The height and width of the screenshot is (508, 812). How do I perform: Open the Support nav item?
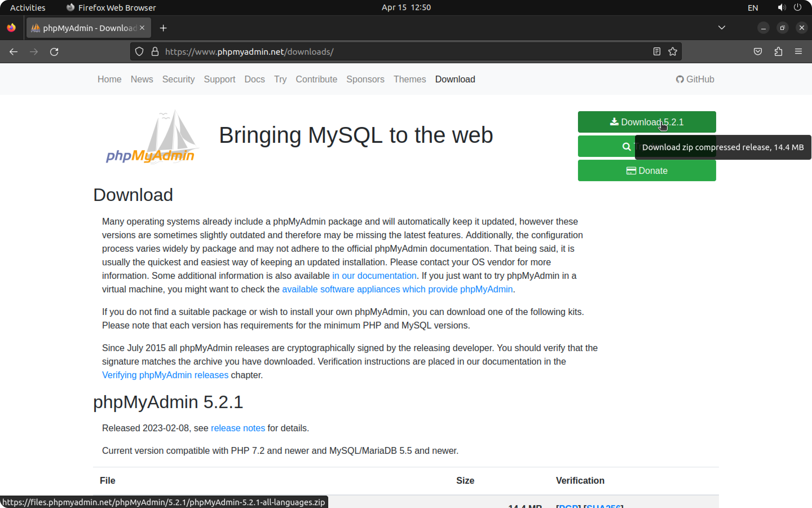pos(219,79)
